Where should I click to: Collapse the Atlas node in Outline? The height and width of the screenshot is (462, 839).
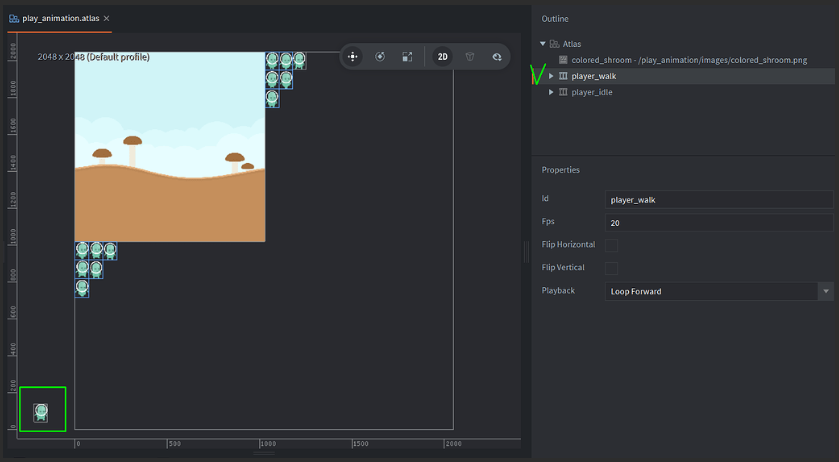click(543, 44)
